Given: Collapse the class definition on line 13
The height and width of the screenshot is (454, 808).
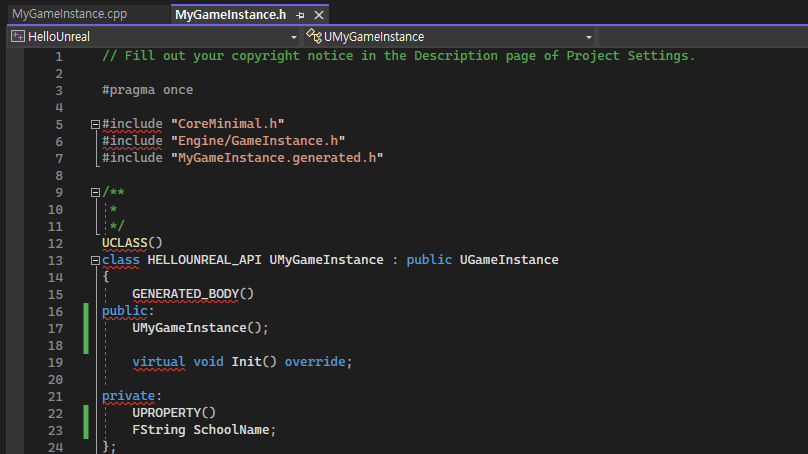Looking at the screenshot, I should point(95,260).
